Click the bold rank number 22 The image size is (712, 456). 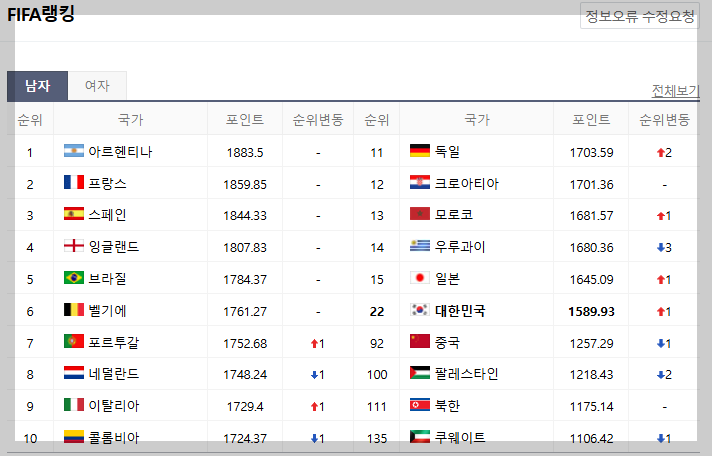click(377, 312)
